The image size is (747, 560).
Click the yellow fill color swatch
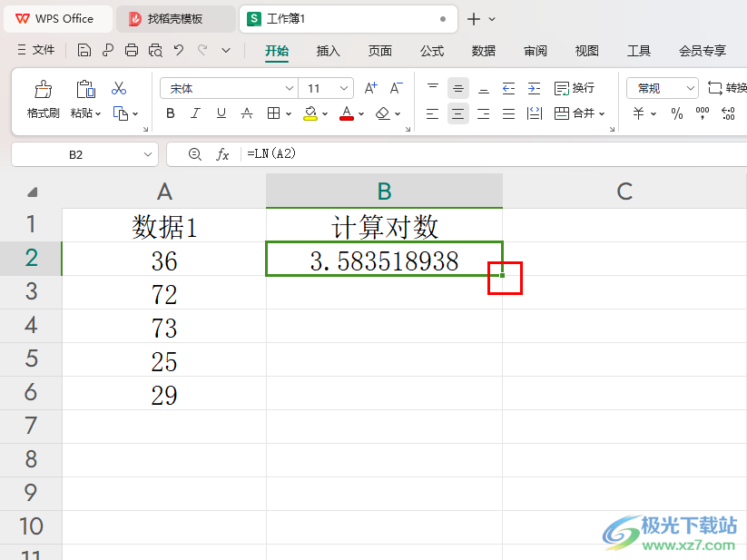[x=310, y=113]
